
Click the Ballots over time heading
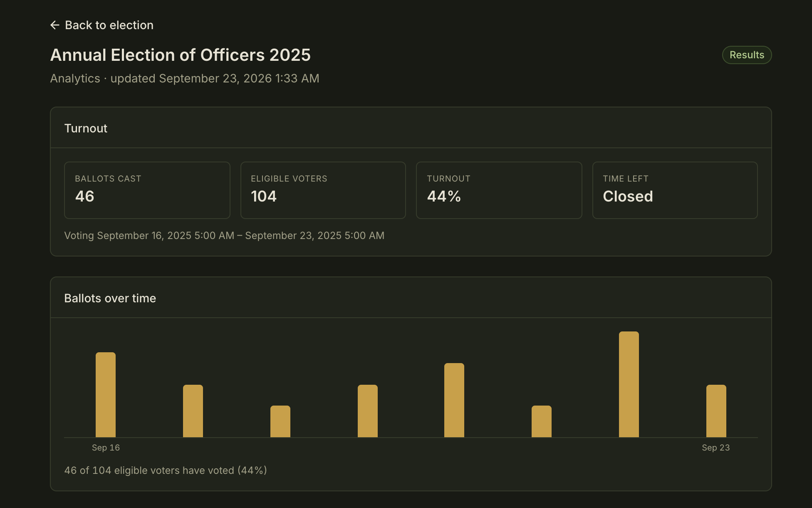[x=110, y=298]
